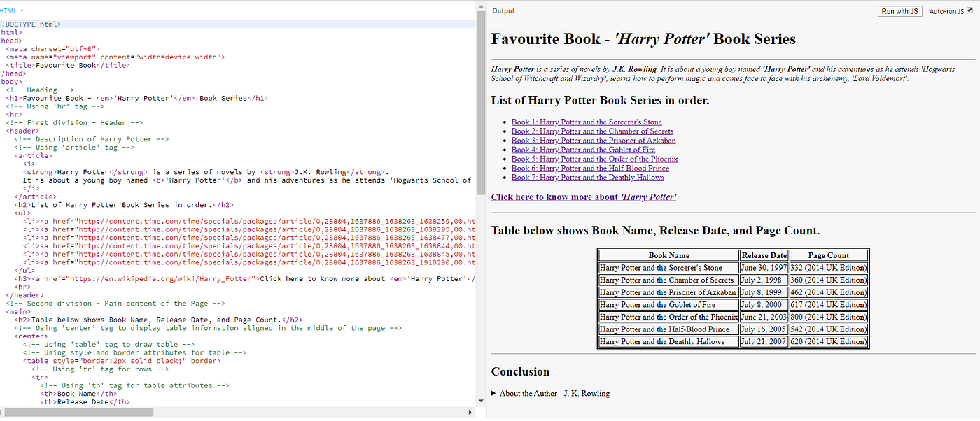Click the Release Date table header
The height and width of the screenshot is (421, 980).
(764, 255)
